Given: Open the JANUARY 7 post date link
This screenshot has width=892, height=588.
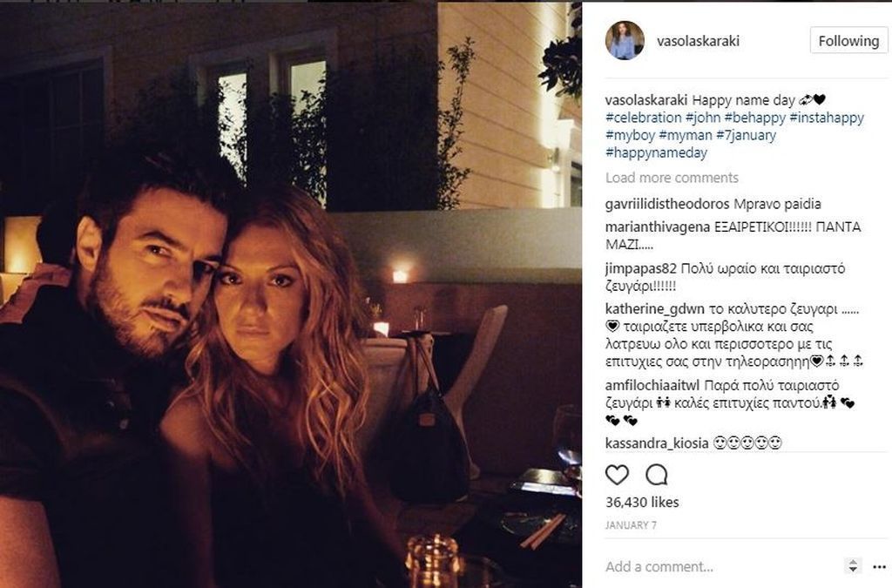Looking at the screenshot, I should [631, 525].
